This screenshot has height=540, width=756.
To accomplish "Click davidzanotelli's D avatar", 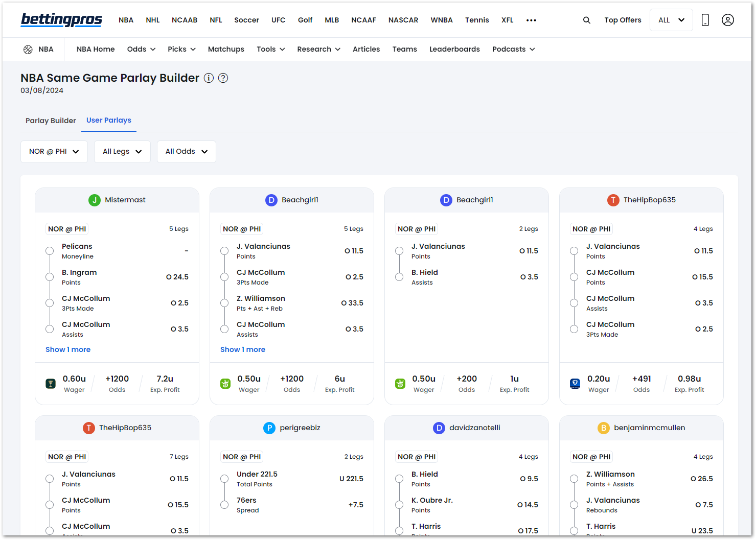I will [439, 428].
